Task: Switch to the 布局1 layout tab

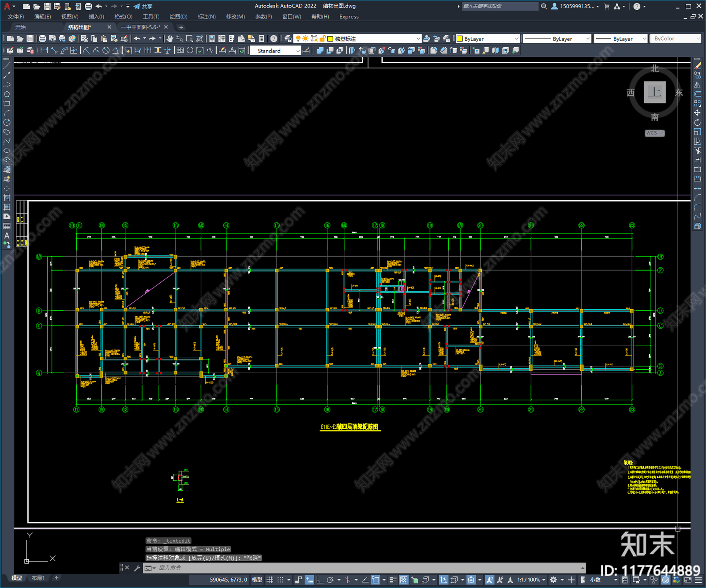Action: pyautogui.click(x=38, y=578)
